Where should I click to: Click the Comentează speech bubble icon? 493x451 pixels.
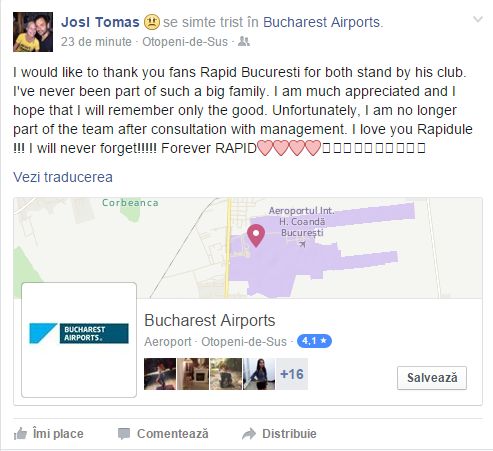coord(124,434)
